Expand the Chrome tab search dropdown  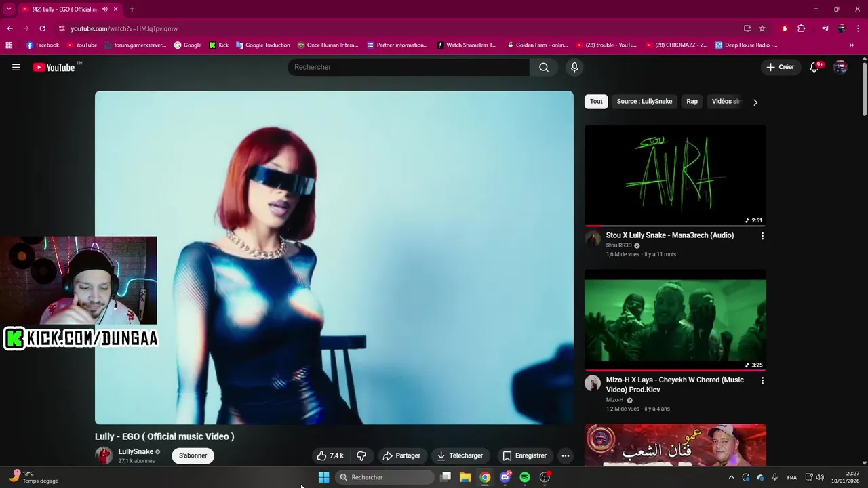pyautogui.click(x=9, y=9)
